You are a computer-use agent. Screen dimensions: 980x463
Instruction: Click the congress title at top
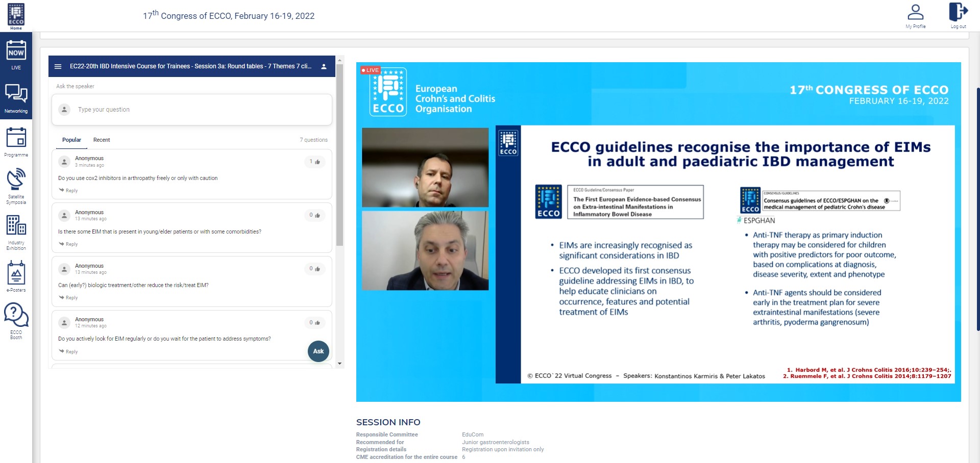pyautogui.click(x=229, y=15)
